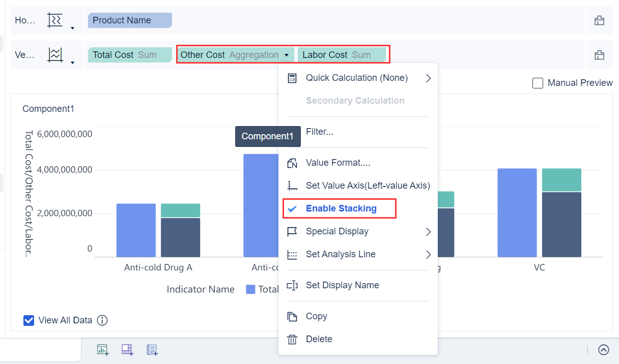Click the vertical axis chart icon
619x364 pixels.
(x=54, y=54)
